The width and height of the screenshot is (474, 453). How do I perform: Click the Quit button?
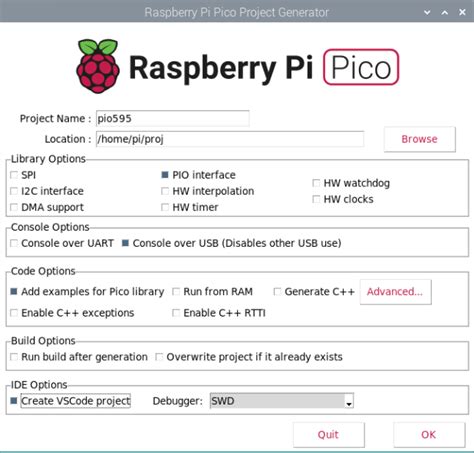click(329, 435)
